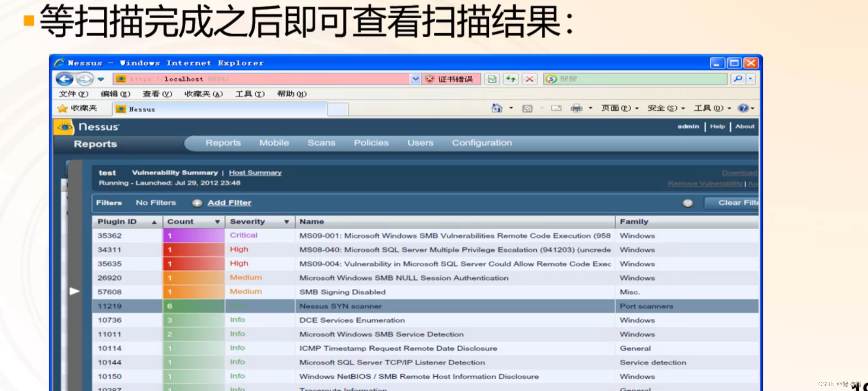Click the magnifier search button
Image resolution: width=868 pixels, height=391 pixels.
point(738,79)
